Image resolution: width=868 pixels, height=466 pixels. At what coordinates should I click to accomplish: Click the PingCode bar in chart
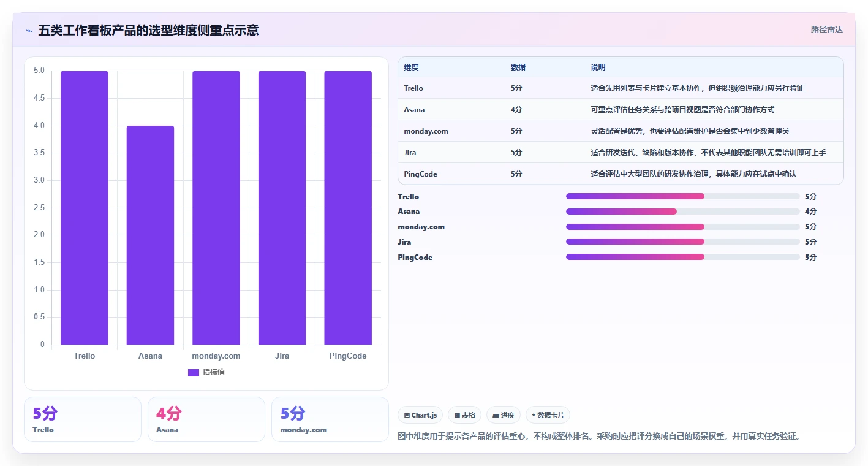coord(348,208)
